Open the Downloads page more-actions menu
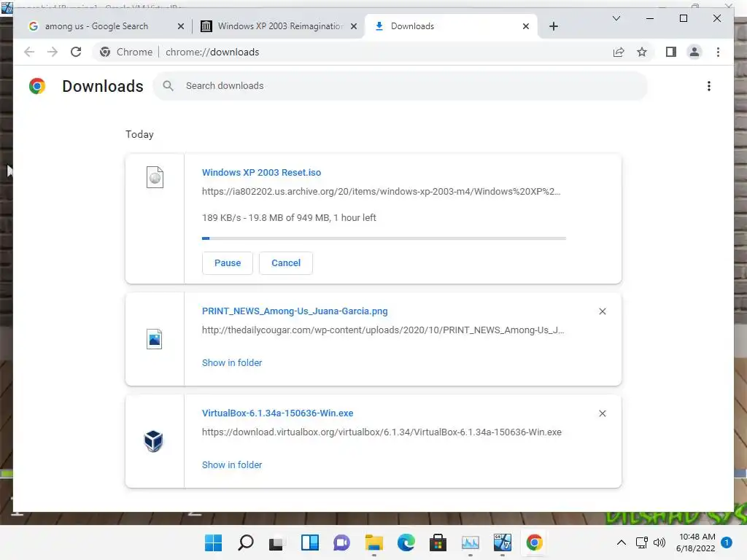The width and height of the screenshot is (747, 560). (709, 86)
